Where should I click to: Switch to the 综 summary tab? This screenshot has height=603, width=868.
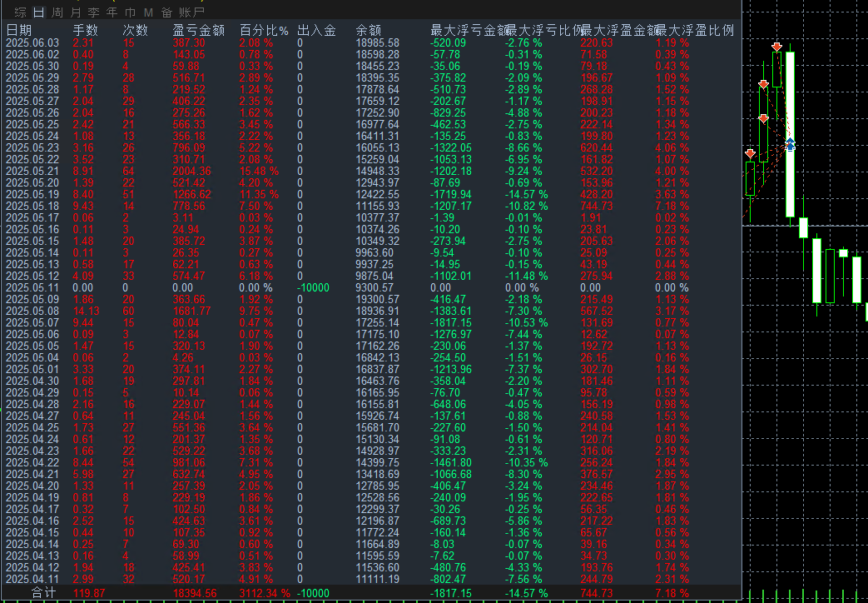[x=21, y=12]
